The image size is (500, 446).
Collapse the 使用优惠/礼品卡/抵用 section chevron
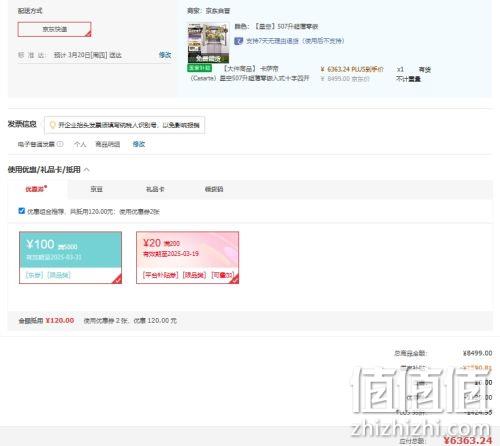coord(87,170)
